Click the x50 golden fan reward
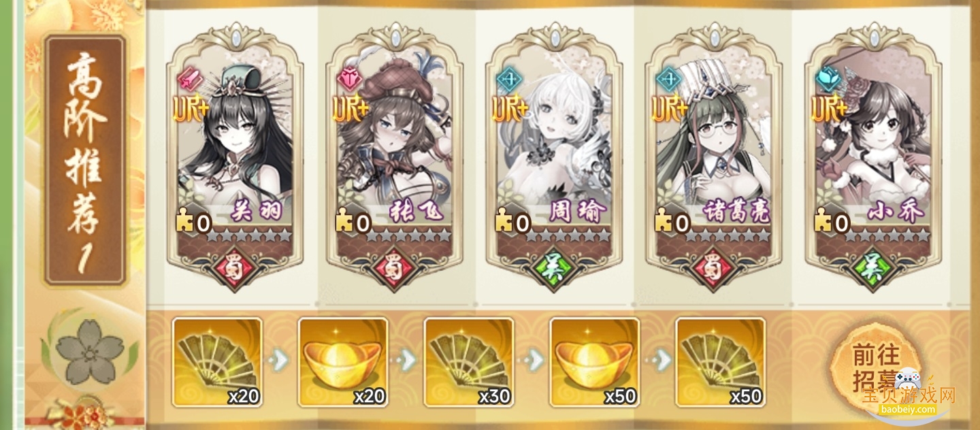The image size is (980, 430). 721,362
